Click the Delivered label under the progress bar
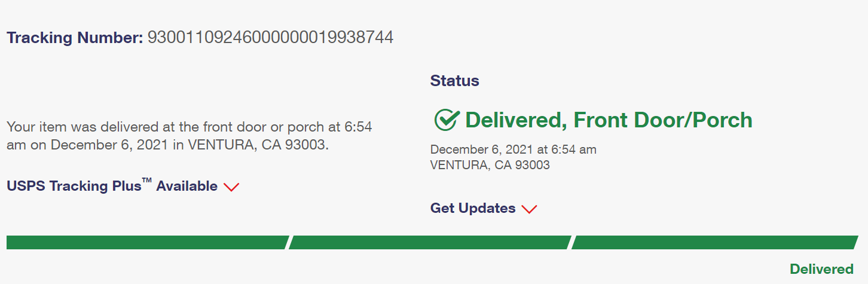This screenshot has width=868, height=284. point(822,269)
